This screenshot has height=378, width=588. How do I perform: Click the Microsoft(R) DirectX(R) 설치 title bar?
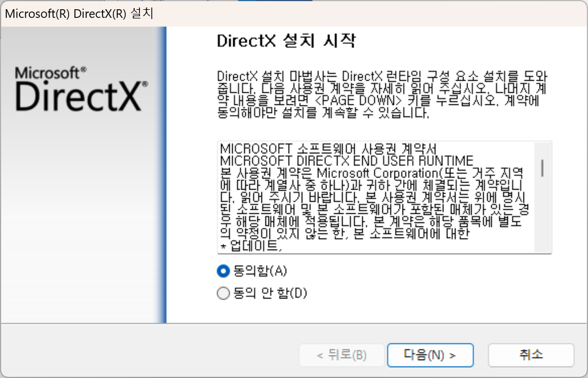tap(294, 14)
